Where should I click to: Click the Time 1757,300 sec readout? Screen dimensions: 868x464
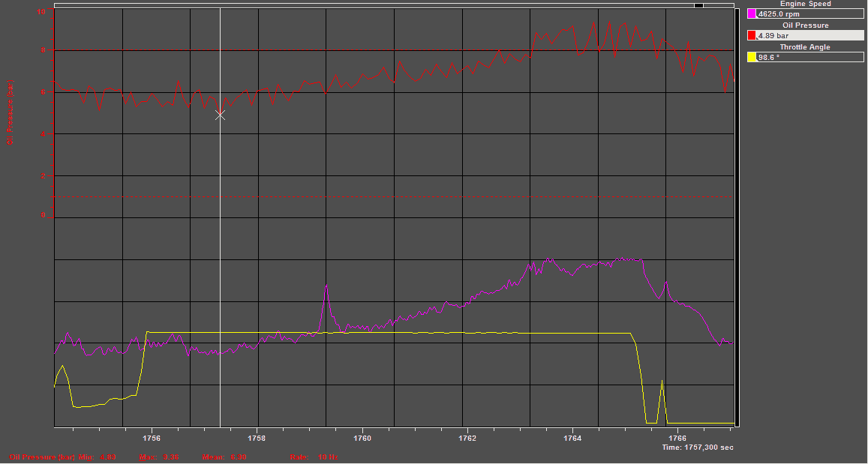click(x=697, y=448)
